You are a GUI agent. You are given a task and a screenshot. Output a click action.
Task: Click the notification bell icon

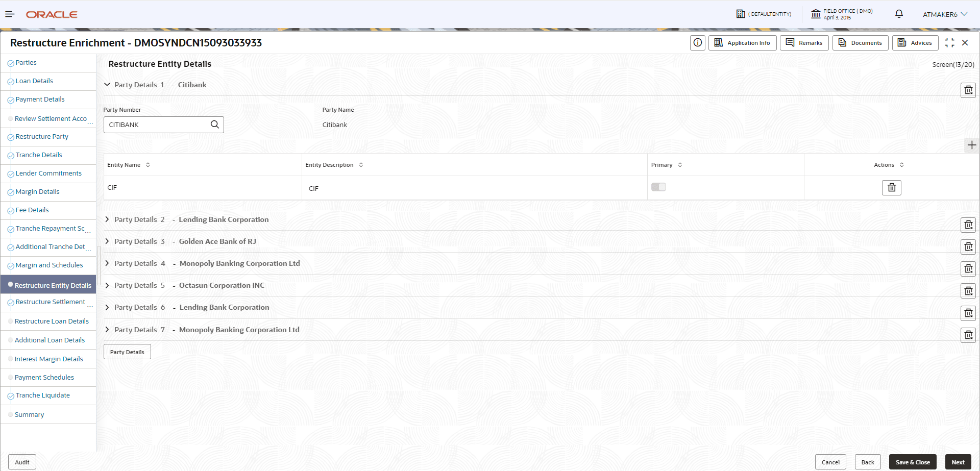tap(899, 14)
